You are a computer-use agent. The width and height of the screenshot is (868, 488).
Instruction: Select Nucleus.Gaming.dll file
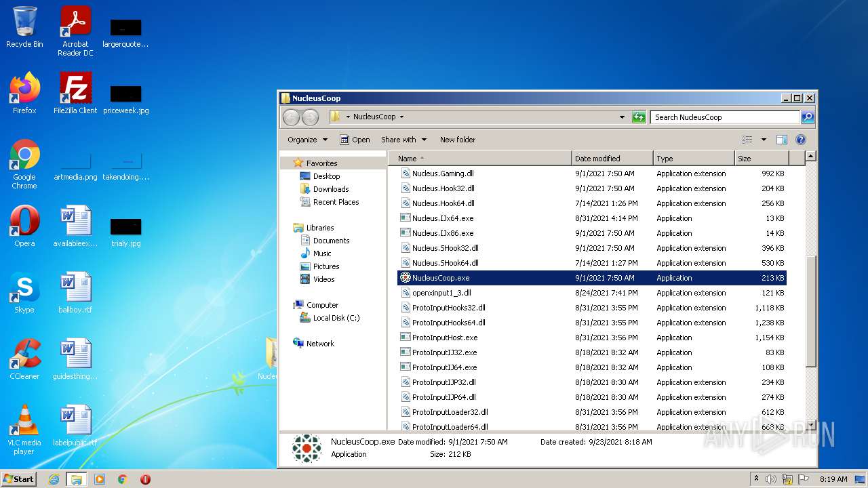pyautogui.click(x=443, y=174)
